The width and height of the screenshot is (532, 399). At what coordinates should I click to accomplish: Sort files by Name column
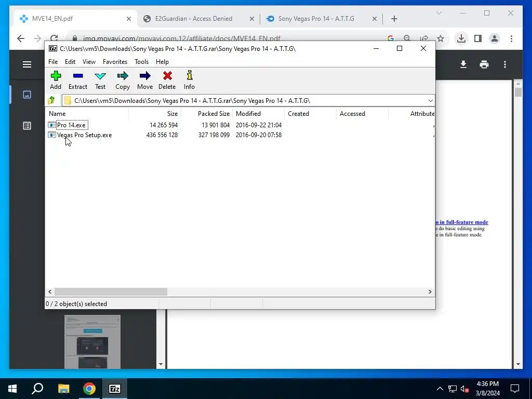tap(87, 114)
